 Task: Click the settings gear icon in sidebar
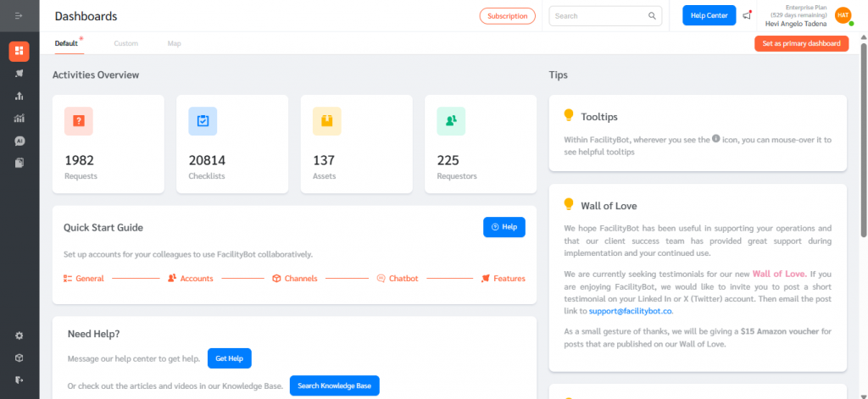[x=19, y=335]
